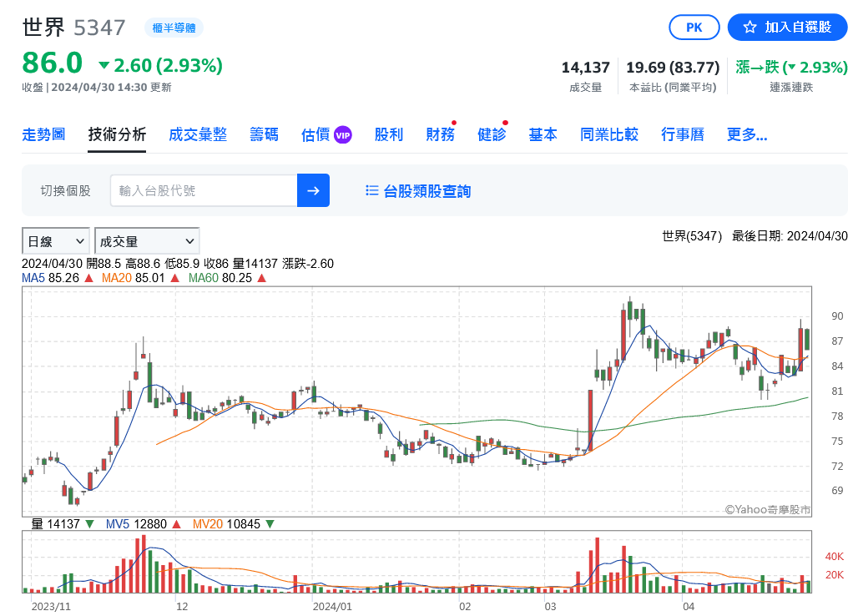Click the 02 month axis label
853x616 pixels.
465,606
